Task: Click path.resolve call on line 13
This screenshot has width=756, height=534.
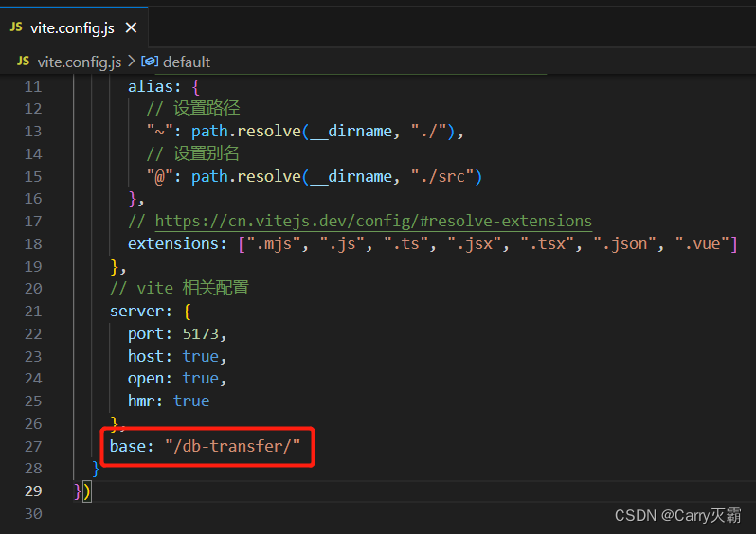Action: (246, 131)
